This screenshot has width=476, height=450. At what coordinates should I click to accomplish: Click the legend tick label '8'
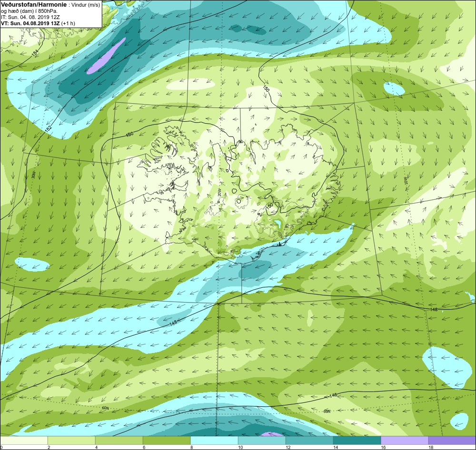pyautogui.click(x=191, y=447)
